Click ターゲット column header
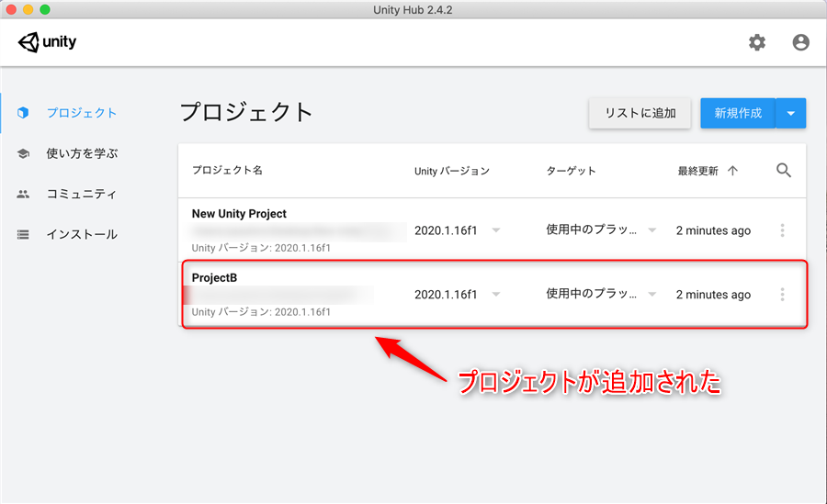The width and height of the screenshot is (827, 504). coord(571,171)
